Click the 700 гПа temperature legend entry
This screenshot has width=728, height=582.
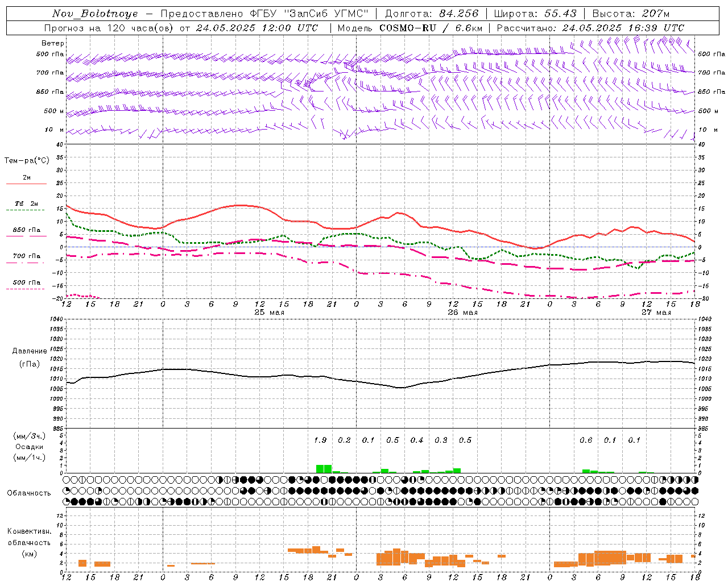coord(26,256)
